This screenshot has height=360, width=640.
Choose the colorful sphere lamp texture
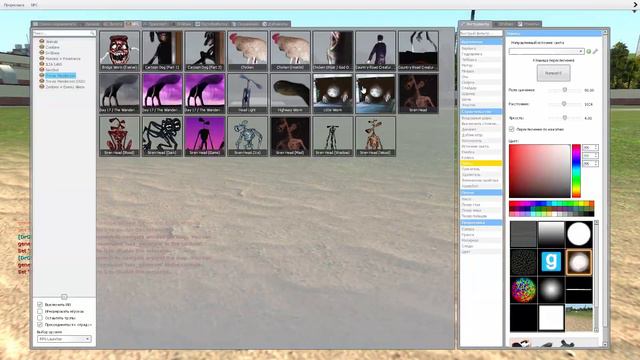point(524,289)
